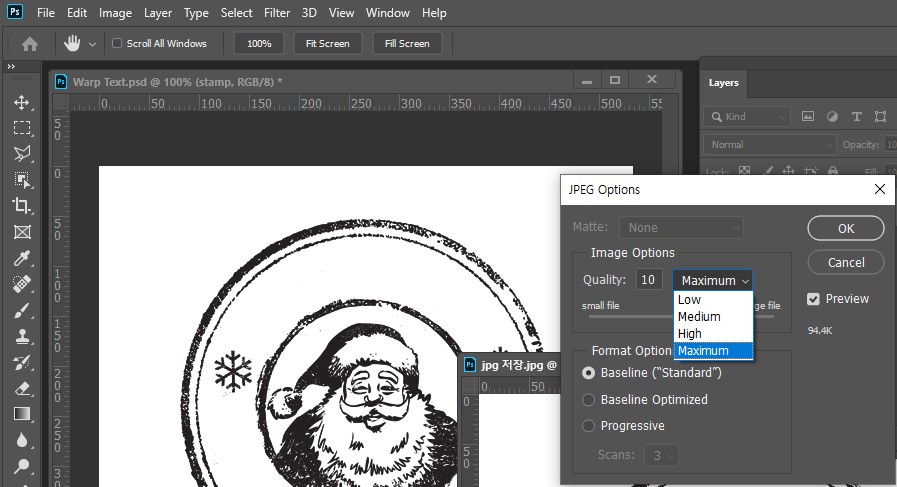Click the Fit Screen button
This screenshot has height=487, width=897.
pyautogui.click(x=327, y=43)
